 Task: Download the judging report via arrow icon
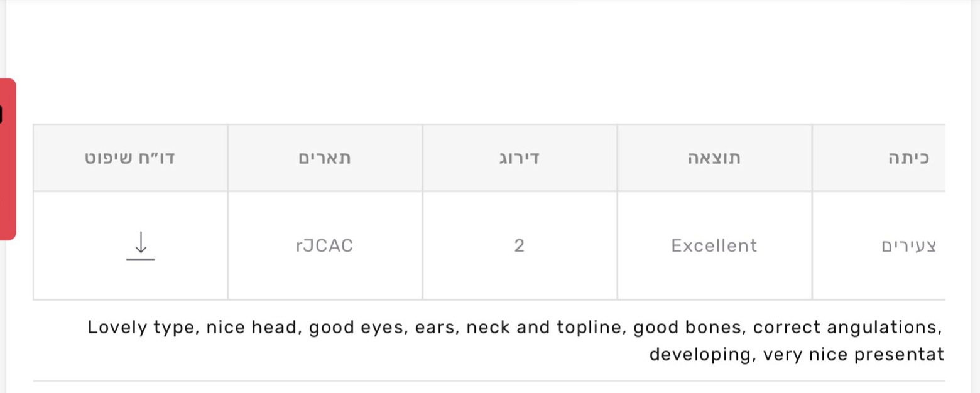140,245
